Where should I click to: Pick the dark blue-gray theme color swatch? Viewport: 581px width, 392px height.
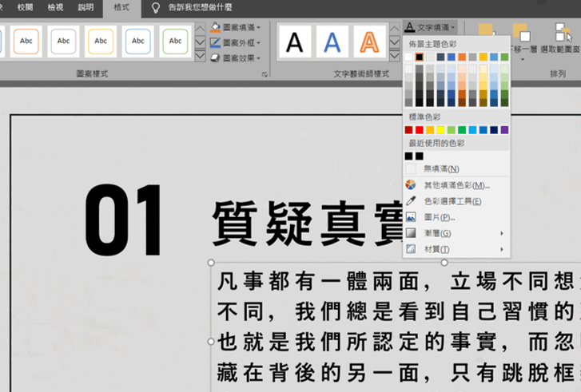(440, 57)
